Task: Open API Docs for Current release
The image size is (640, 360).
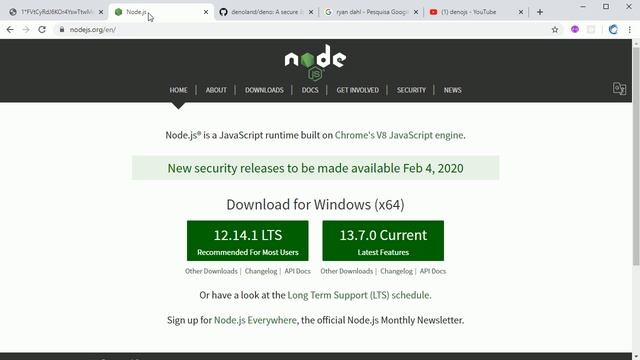Action: pyautogui.click(x=433, y=271)
